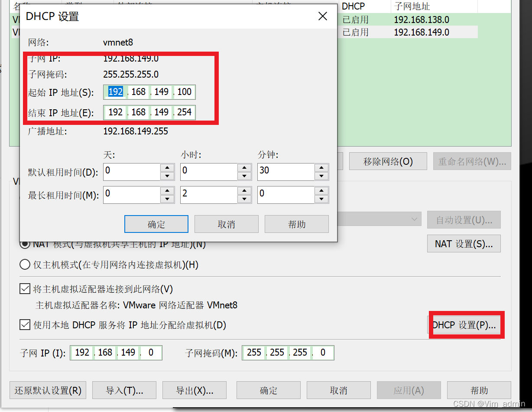Close the DHCP 设置 dialog with X
Screen dimensions: 532x412
(x=323, y=16)
